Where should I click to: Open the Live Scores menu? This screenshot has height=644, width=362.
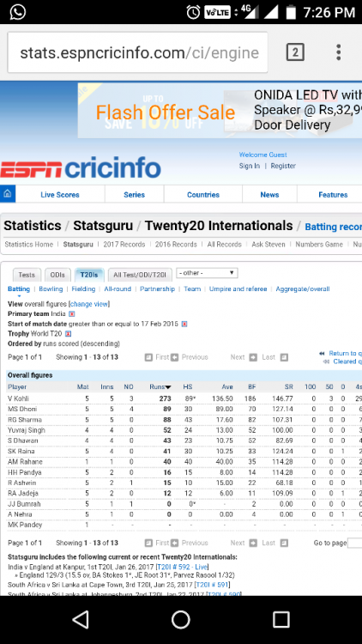coord(60,195)
